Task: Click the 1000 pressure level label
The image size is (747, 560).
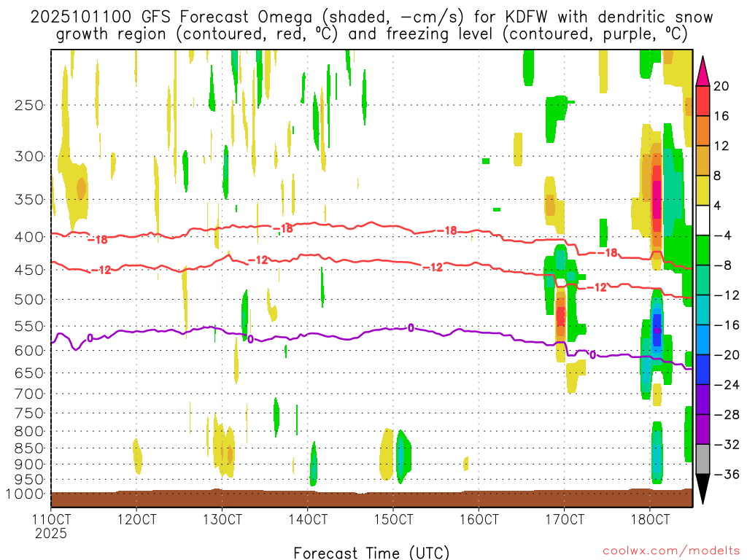Action: coord(25,494)
